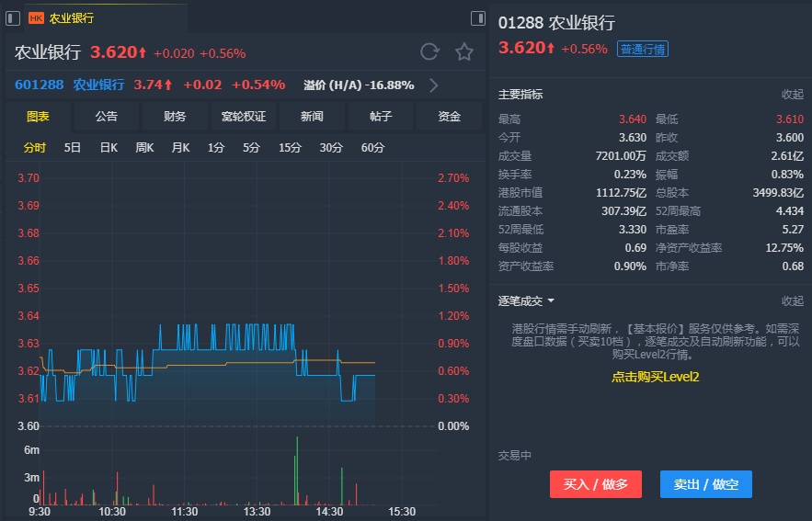Select the 5日 chart period

point(73,148)
